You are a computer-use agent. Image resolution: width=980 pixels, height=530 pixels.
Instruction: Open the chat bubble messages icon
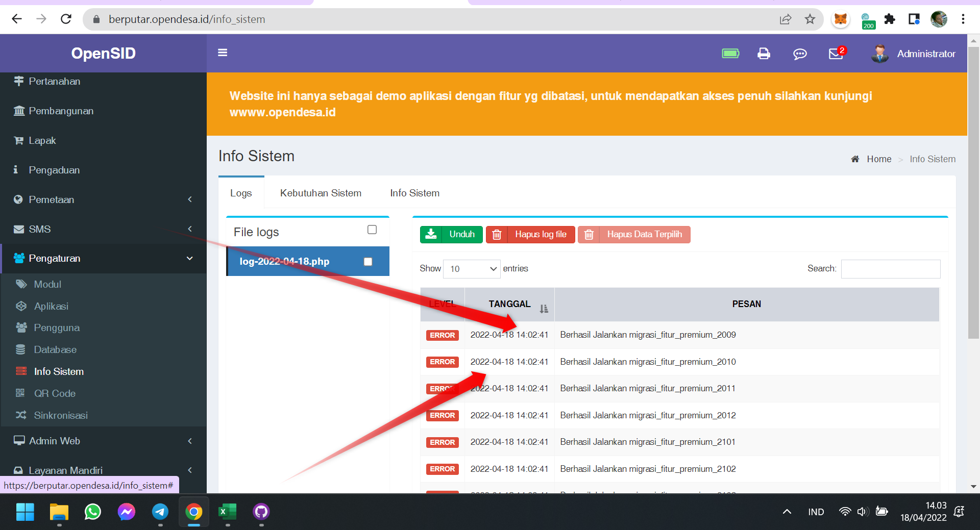[800, 54]
